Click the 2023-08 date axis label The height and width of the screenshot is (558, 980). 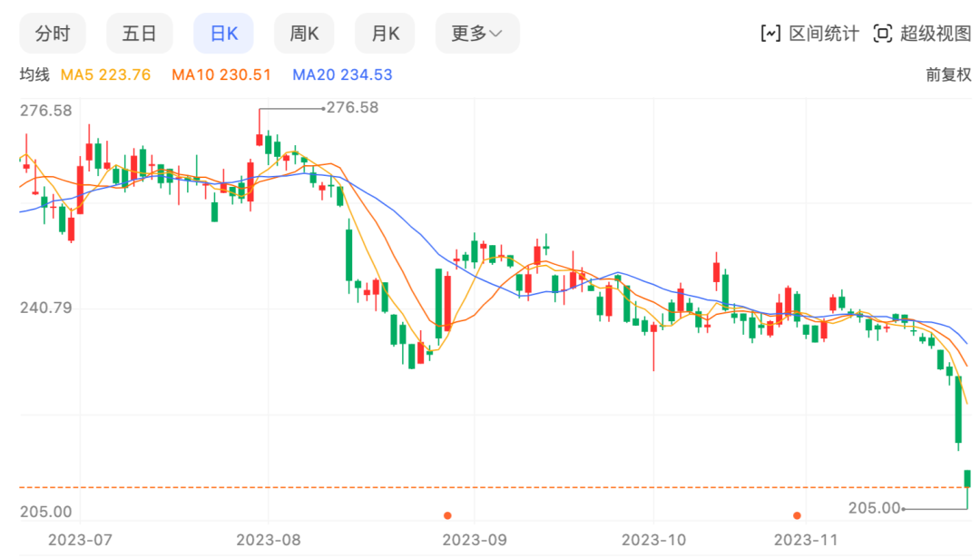pyautogui.click(x=269, y=539)
